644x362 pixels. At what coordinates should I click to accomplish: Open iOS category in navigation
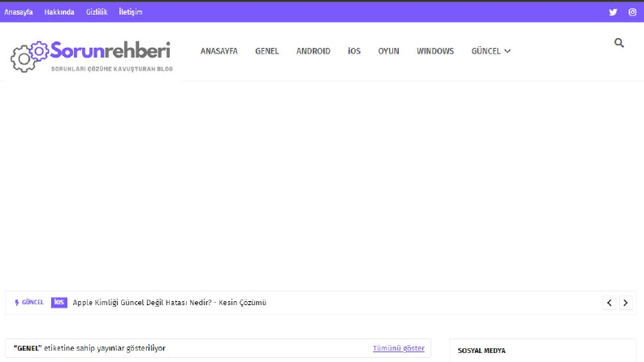[x=354, y=51]
